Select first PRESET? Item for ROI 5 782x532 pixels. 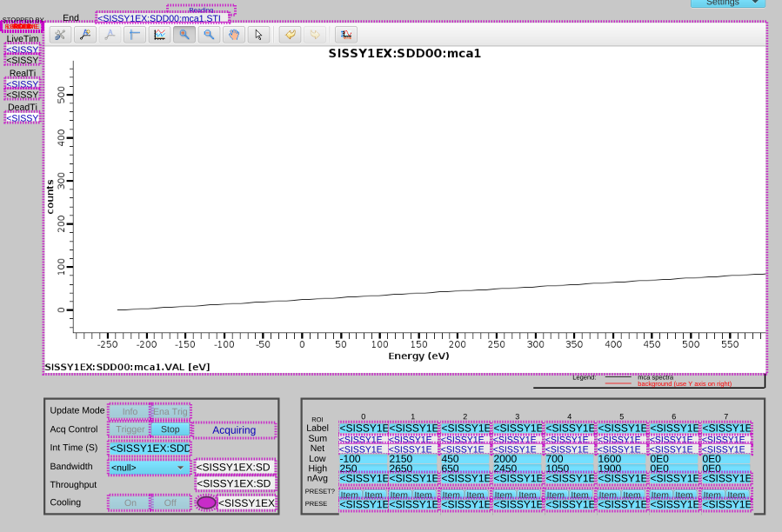click(x=608, y=495)
